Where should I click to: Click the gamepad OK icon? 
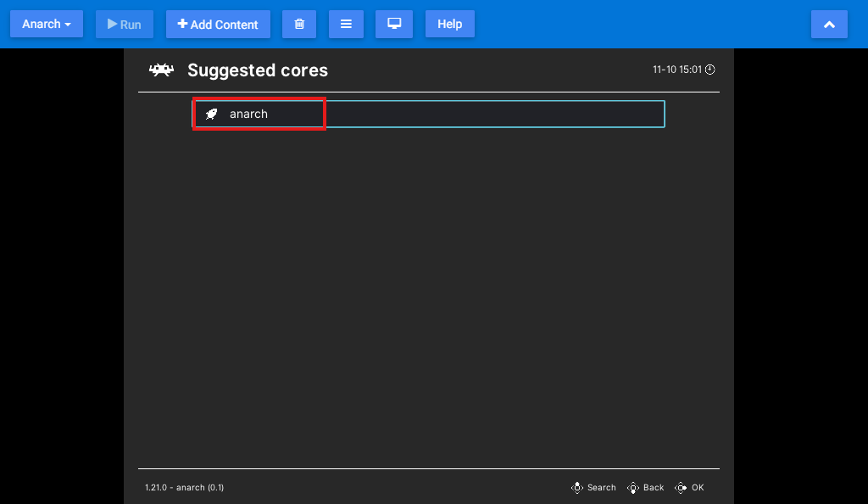(681, 487)
